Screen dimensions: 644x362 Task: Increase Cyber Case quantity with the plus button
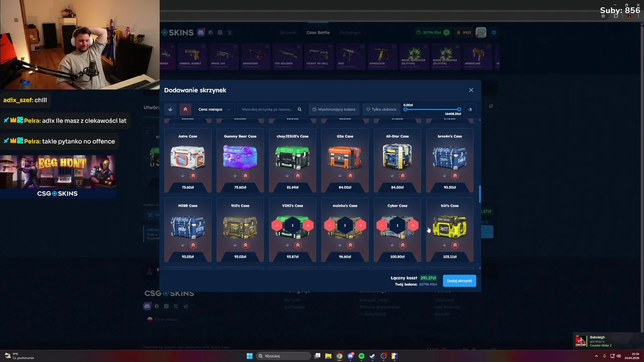[x=413, y=225]
